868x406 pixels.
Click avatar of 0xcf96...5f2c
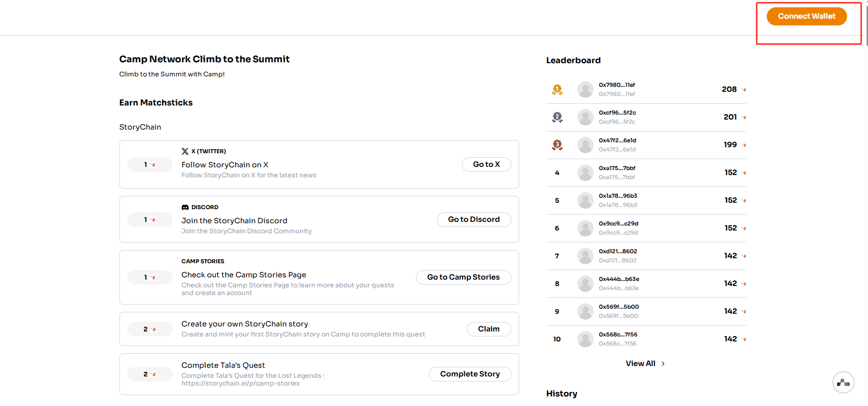pos(585,117)
